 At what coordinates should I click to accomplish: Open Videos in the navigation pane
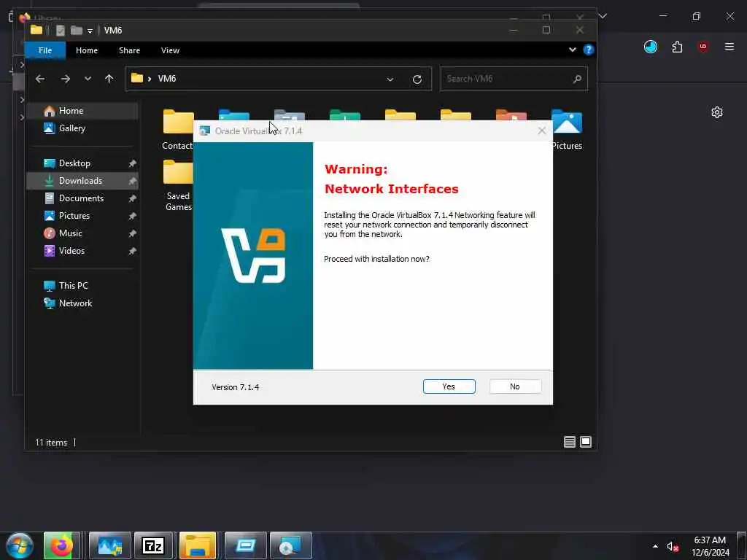point(82,251)
